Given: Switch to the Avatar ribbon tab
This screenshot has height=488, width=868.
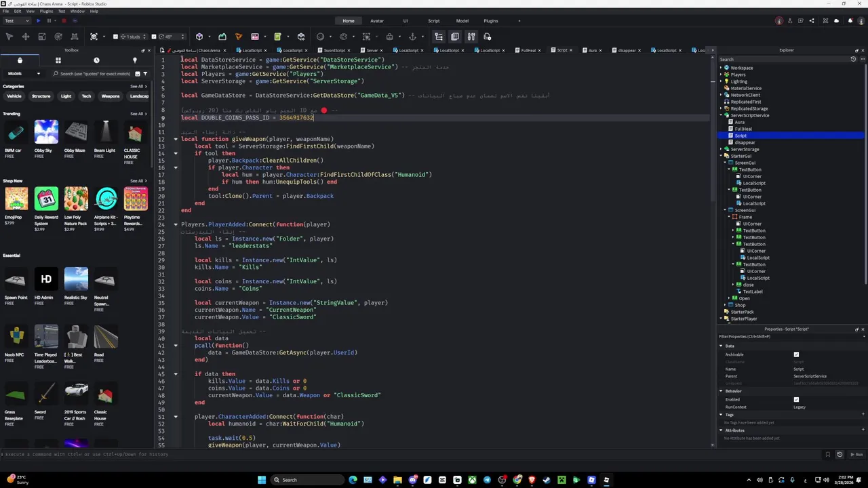Looking at the screenshot, I should click(x=377, y=20).
